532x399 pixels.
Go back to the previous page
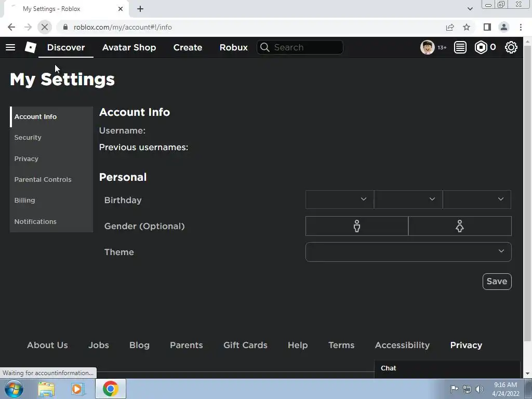coord(11,27)
